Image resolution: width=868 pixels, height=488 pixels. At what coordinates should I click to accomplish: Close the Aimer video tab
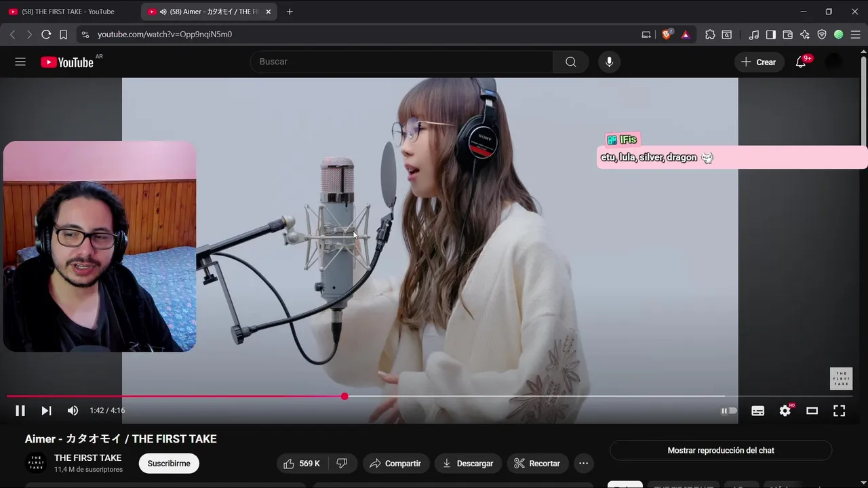click(x=269, y=12)
